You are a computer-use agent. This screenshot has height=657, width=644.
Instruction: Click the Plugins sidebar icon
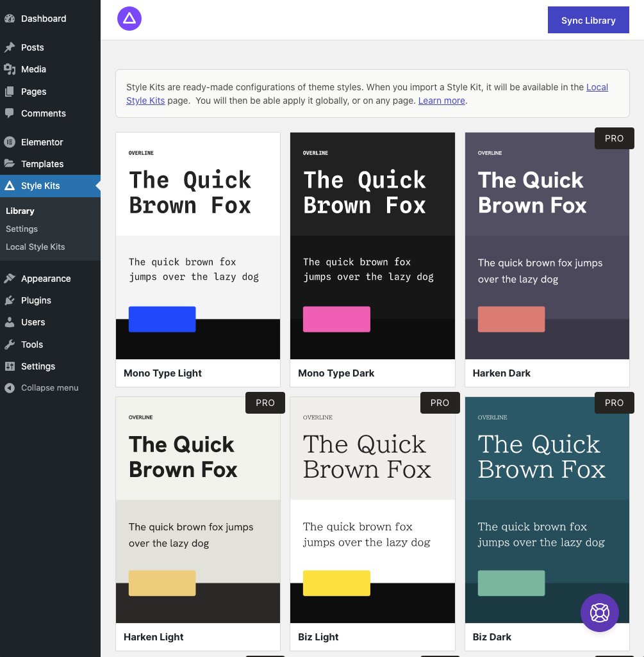click(10, 300)
